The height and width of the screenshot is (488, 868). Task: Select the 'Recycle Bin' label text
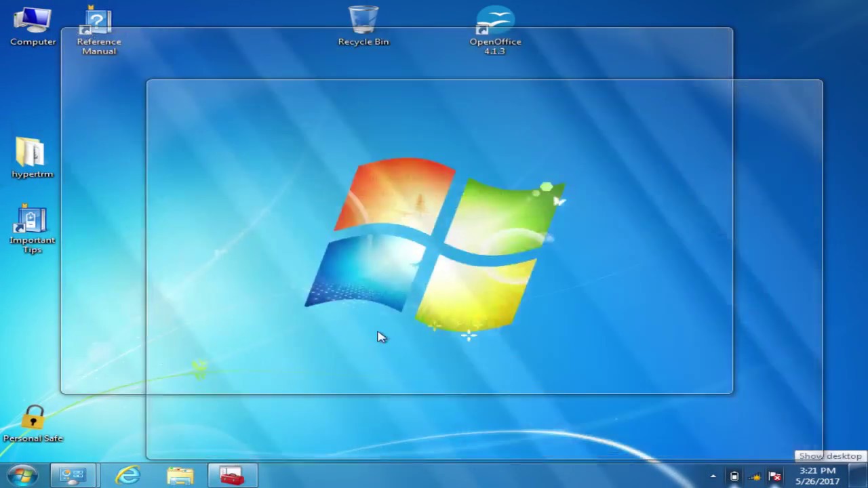pyautogui.click(x=363, y=42)
